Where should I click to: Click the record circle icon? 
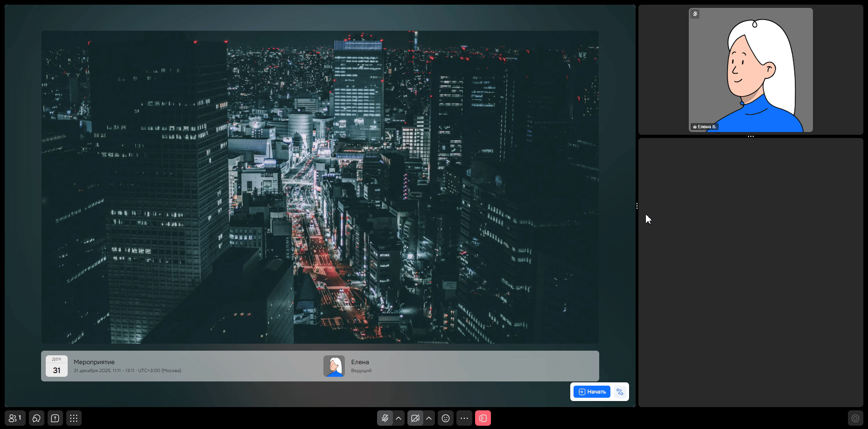tap(855, 418)
